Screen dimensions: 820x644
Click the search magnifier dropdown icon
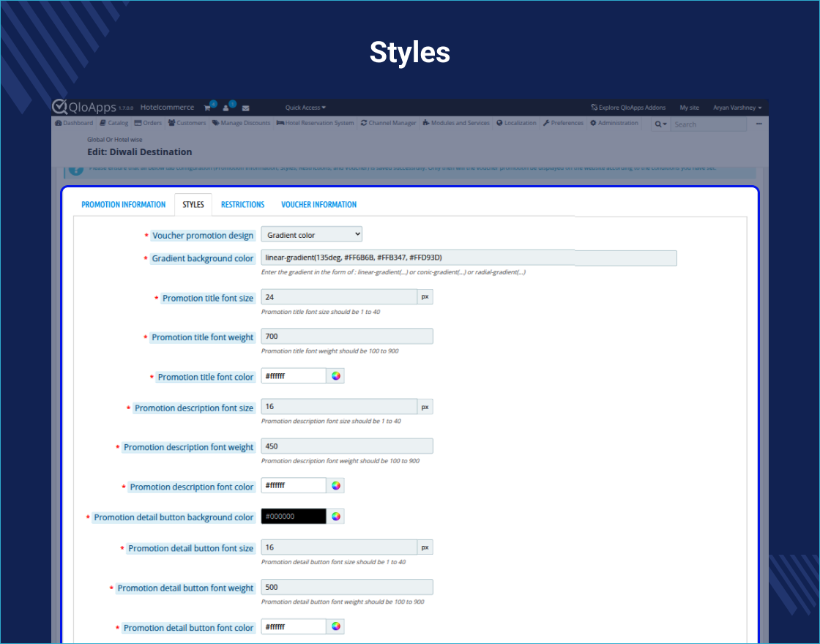(660, 124)
